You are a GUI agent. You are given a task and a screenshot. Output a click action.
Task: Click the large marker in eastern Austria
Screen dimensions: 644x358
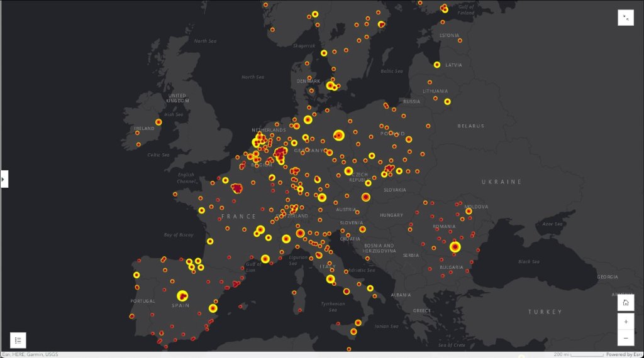pos(365,197)
